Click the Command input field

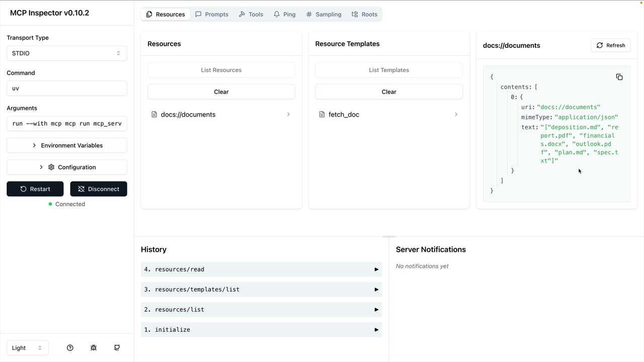(66, 88)
